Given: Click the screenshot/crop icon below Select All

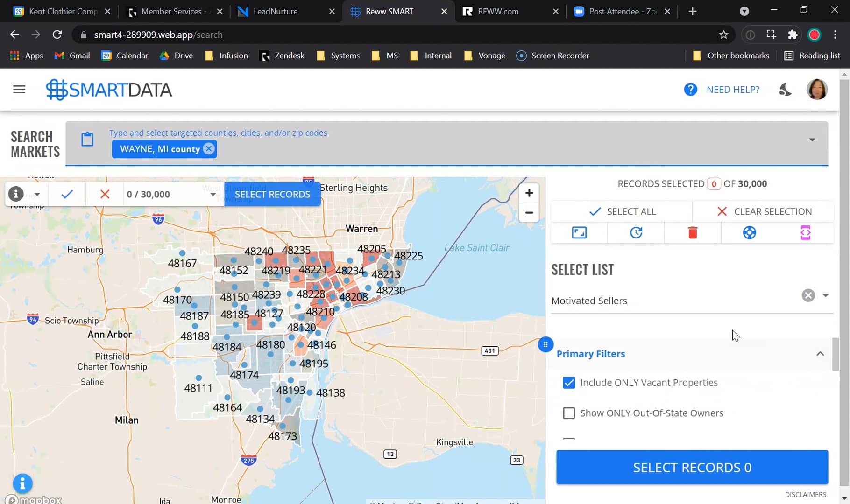Looking at the screenshot, I should click(579, 232).
